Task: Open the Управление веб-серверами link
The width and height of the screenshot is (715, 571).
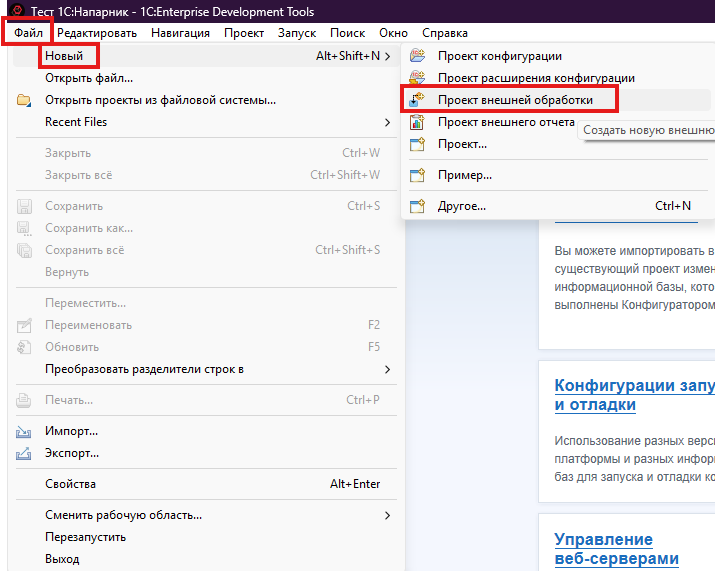Action: click(x=617, y=549)
